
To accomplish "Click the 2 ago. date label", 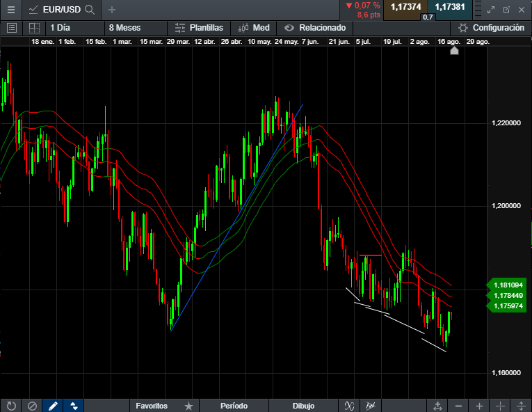I will point(420,42).
